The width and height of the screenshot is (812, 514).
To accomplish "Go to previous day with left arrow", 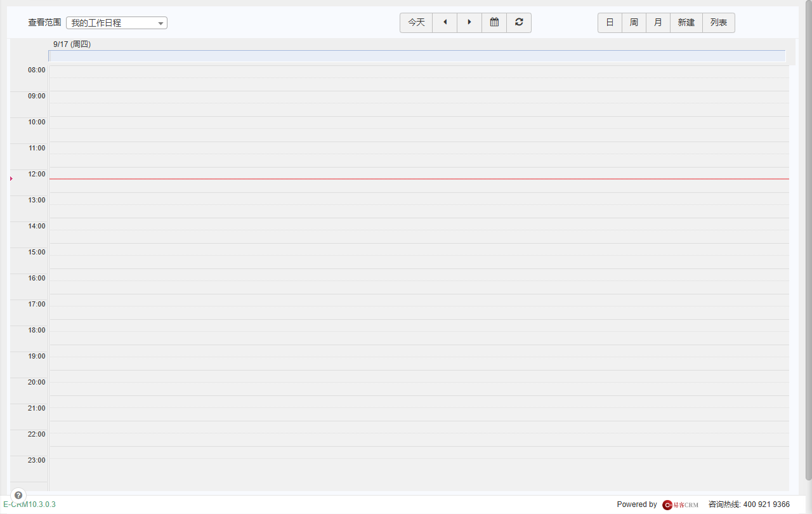I will tap(445, 23).
